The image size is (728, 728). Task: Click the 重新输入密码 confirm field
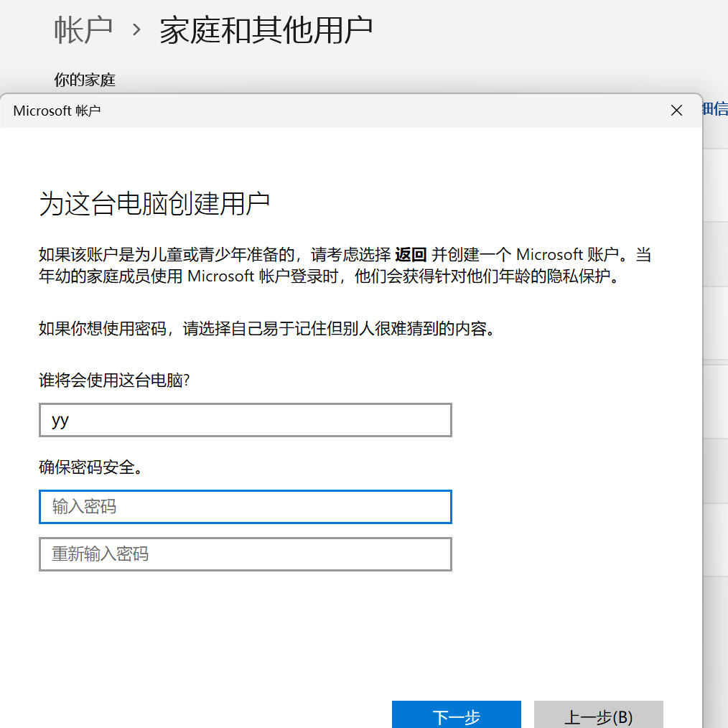coord(245,554)
